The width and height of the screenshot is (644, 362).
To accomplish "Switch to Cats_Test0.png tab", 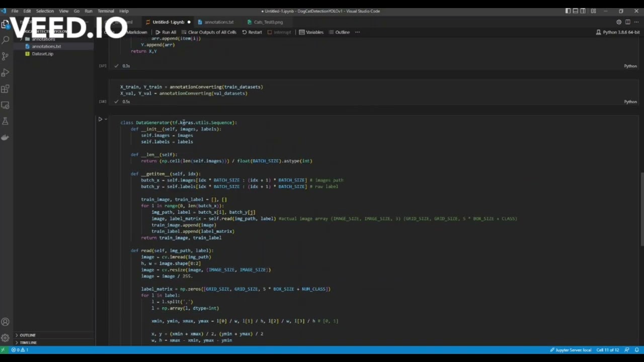I will point(268,22).
